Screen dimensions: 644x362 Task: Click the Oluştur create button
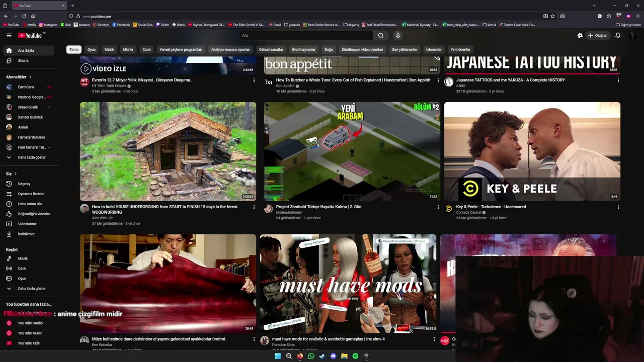coord(597,36)
